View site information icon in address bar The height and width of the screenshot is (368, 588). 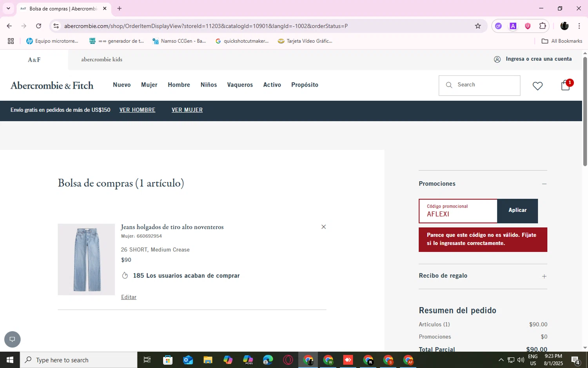56,26
